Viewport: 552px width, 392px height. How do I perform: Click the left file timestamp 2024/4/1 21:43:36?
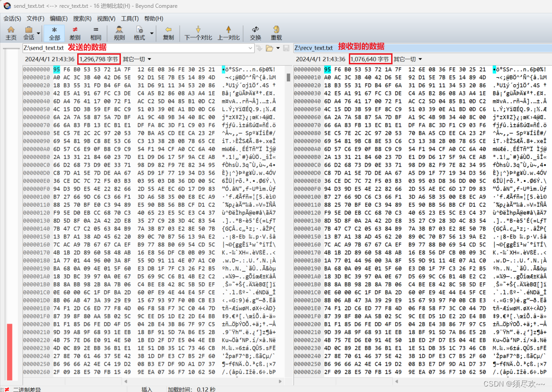[x=50, y=59]
